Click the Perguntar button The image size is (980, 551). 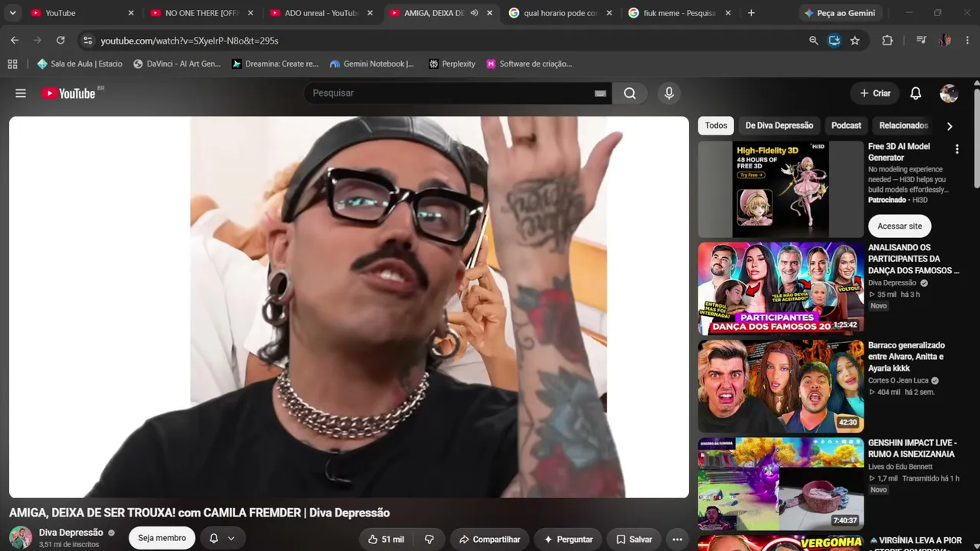click(568, 540)
